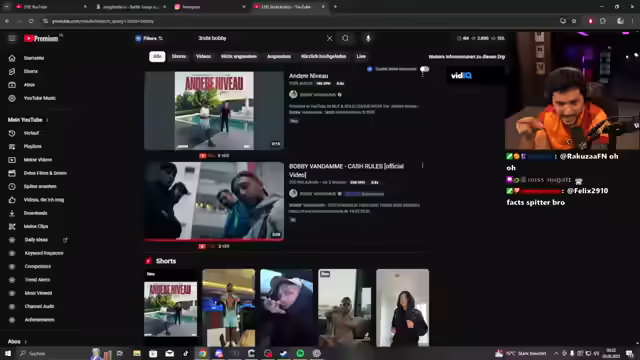Image resolution: width=640 pixels, height=360 pixels.
Task: Open the Andere Niveau video title
Action: (x=309, y=76)
